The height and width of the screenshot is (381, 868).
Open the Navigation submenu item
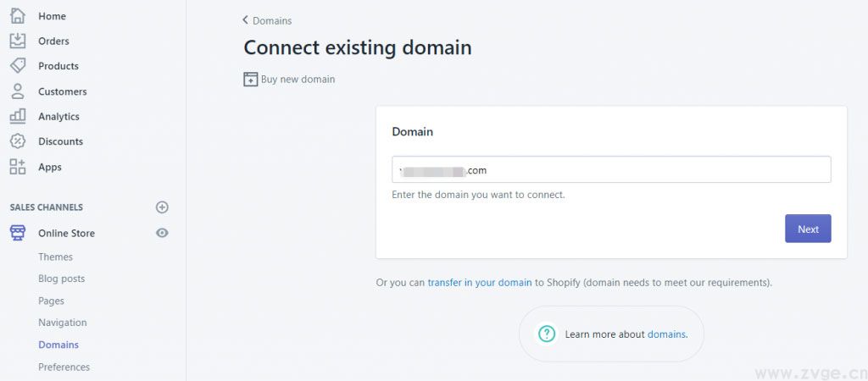[x=62, y=323]
